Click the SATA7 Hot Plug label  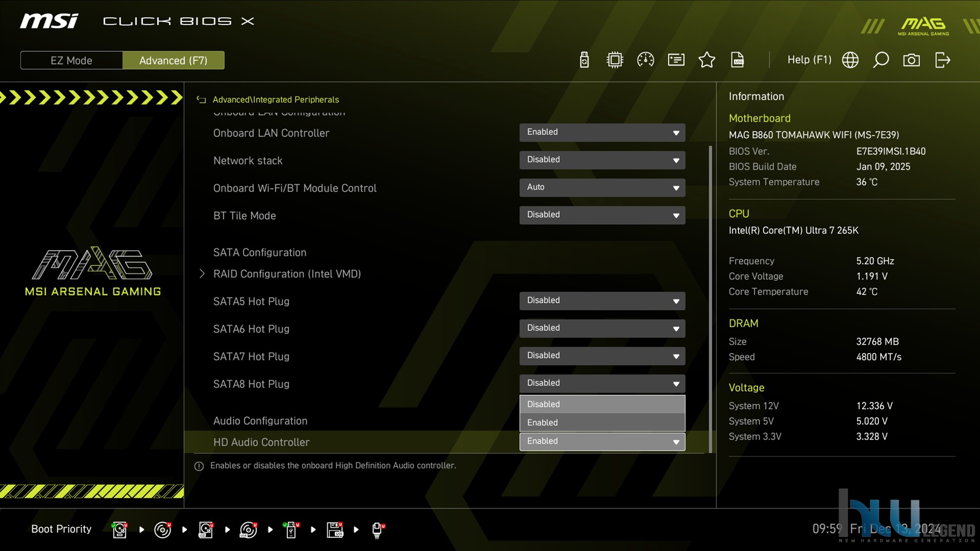pyautogui.click(x=251, y=357)
